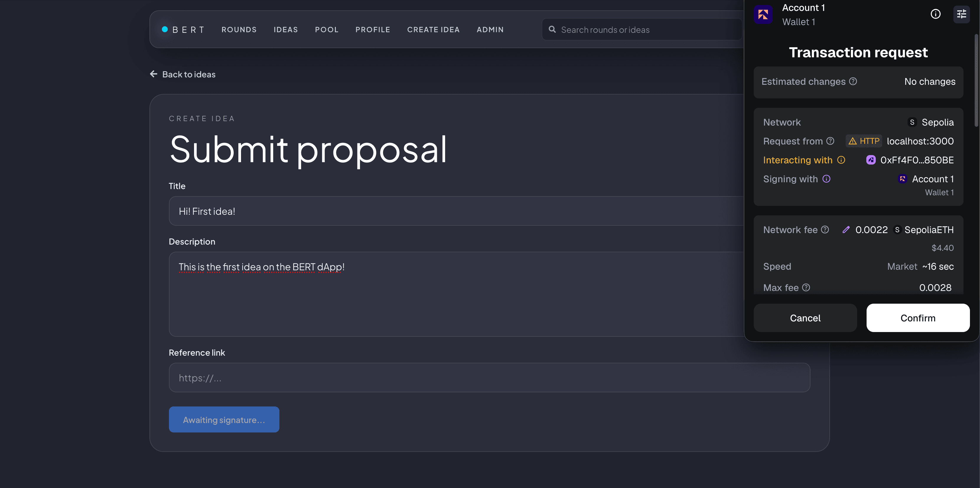
Task: Open the wallet settings sliders icon
Action: (961, 14)
